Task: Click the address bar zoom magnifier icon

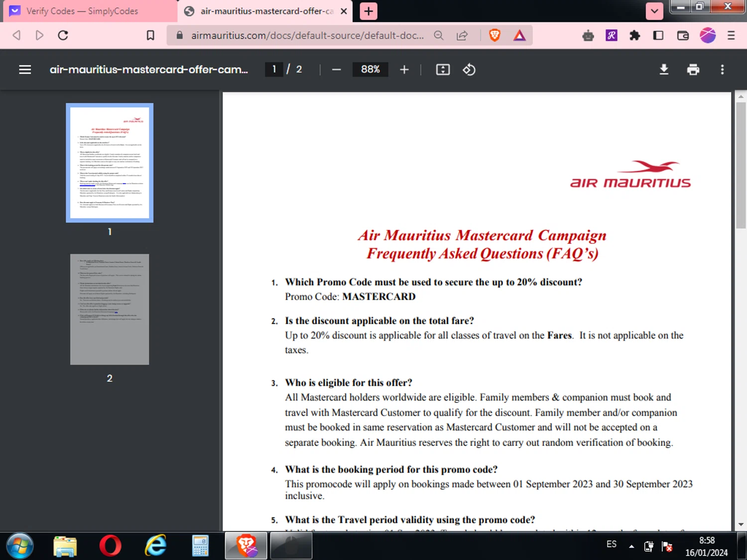Action: pyautogui.click(x=438, y=35)
